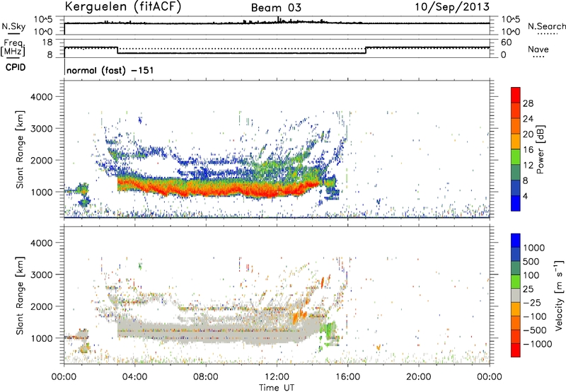Click the '12:00' time axis label
Screen dimensions: 566x392
pos(277,377)
